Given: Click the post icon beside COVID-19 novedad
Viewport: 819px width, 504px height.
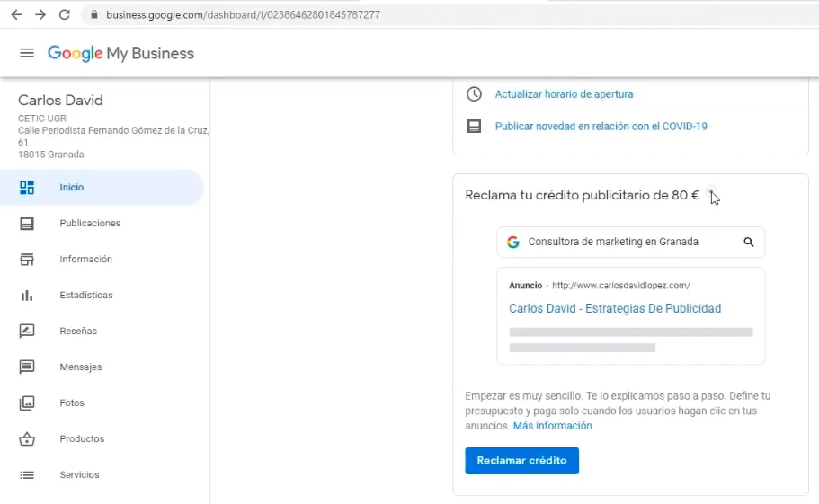Looking at the screenshot, I should [474, 127].
